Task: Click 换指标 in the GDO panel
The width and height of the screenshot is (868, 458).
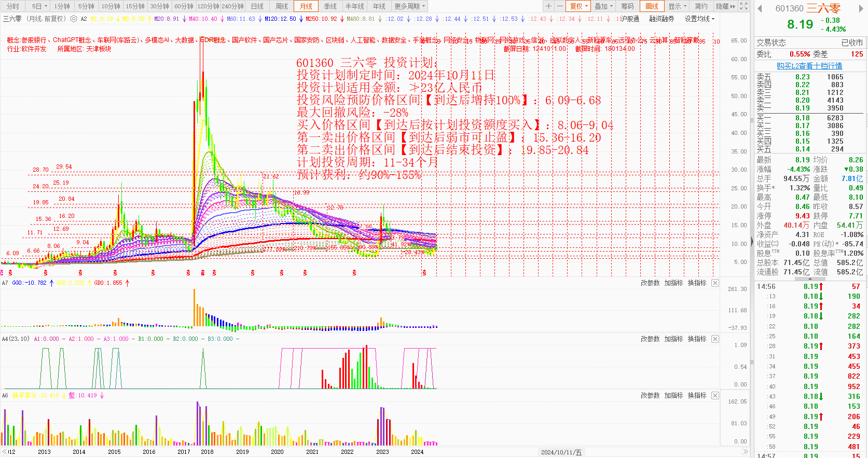Action: tap(697, 283)
